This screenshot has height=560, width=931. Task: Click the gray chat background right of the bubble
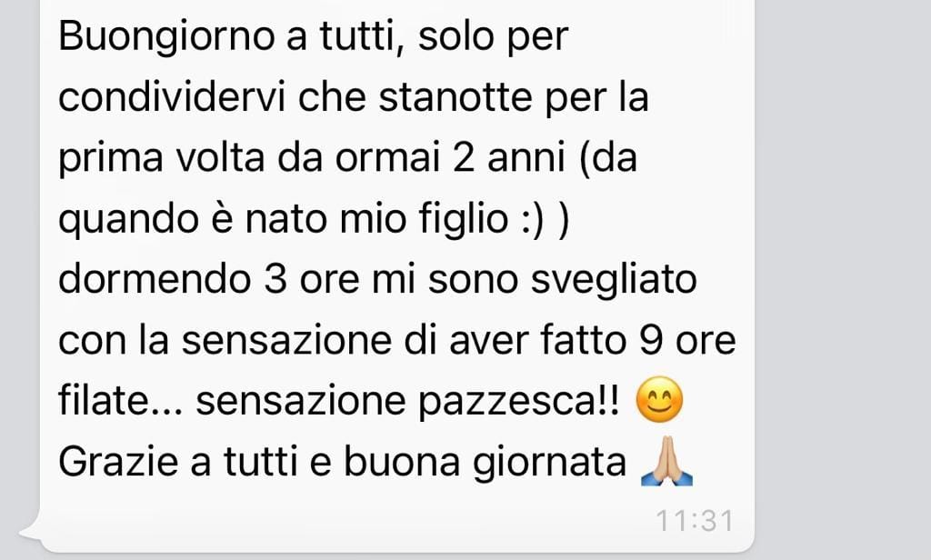coord(843,279)
